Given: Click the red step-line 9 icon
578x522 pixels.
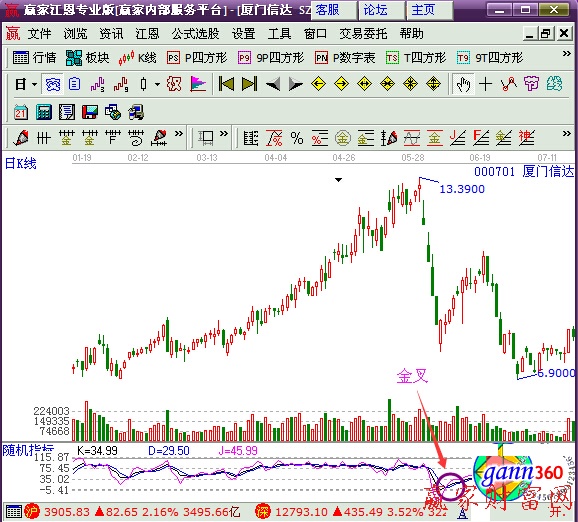Looking at the screenshot, I should tap(121, 84).
